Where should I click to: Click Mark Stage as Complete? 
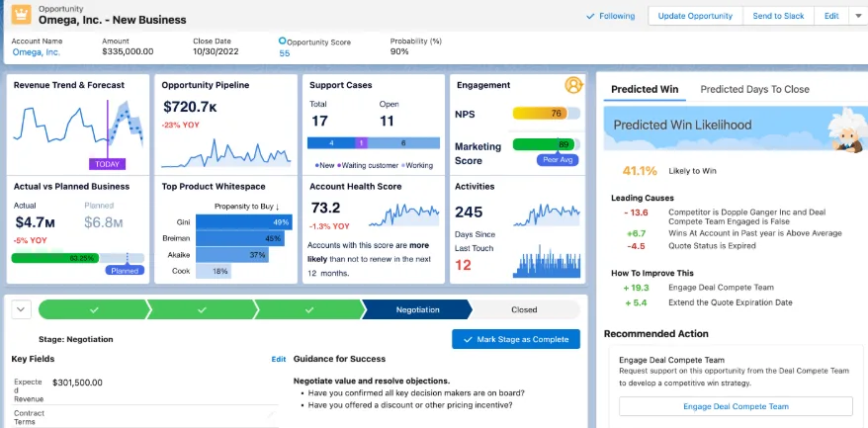pos(516,339)
